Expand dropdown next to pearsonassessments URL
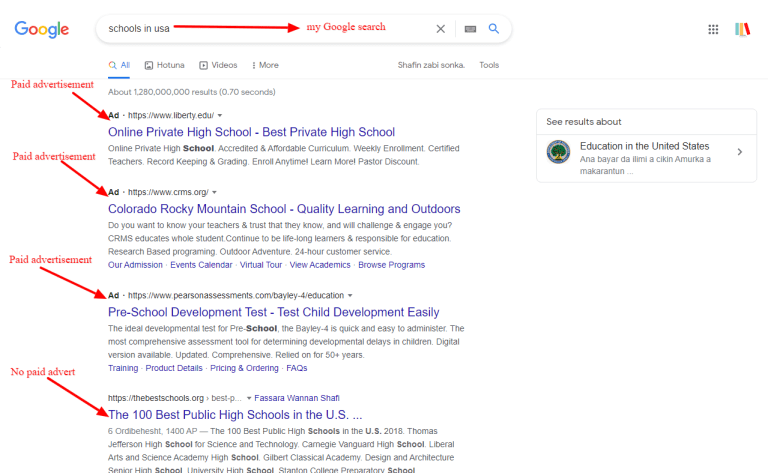768x473 pixels. 350,296
